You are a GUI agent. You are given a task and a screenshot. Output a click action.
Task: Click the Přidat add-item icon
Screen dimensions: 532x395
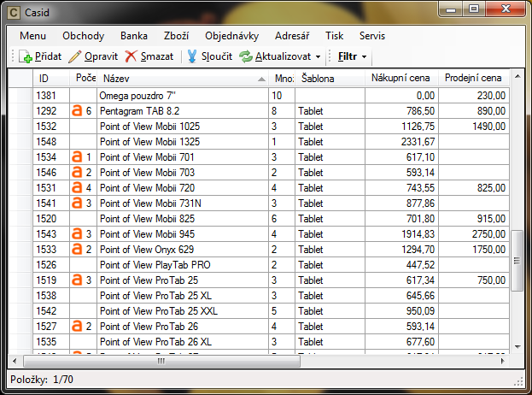click(26, 56)
